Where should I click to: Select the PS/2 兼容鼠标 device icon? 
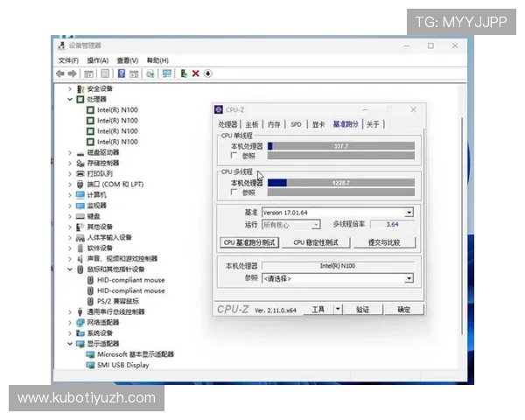[x=89, y=301]
